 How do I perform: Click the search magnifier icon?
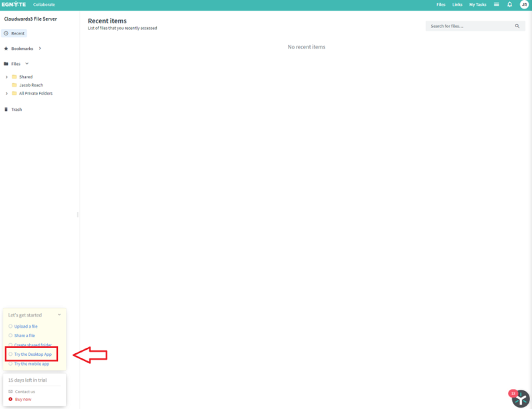coord(517,26)
